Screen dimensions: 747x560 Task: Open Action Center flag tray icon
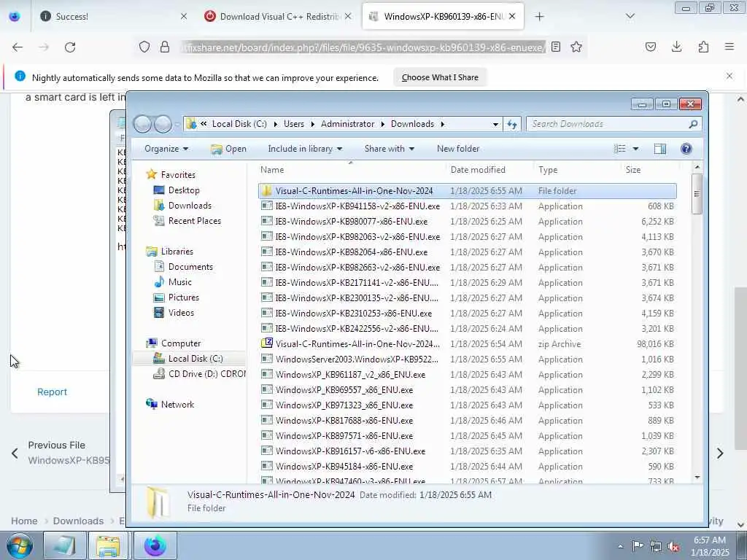[638, 545]
